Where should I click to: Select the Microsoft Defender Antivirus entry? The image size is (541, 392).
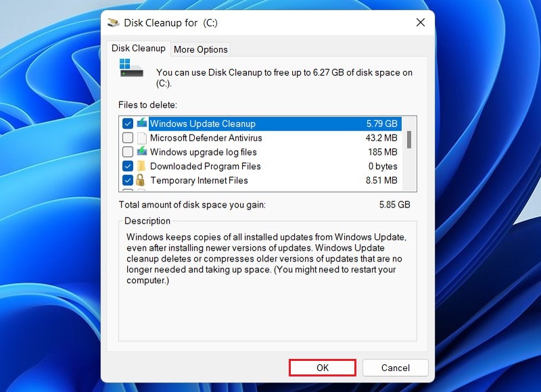click(206, 138)
